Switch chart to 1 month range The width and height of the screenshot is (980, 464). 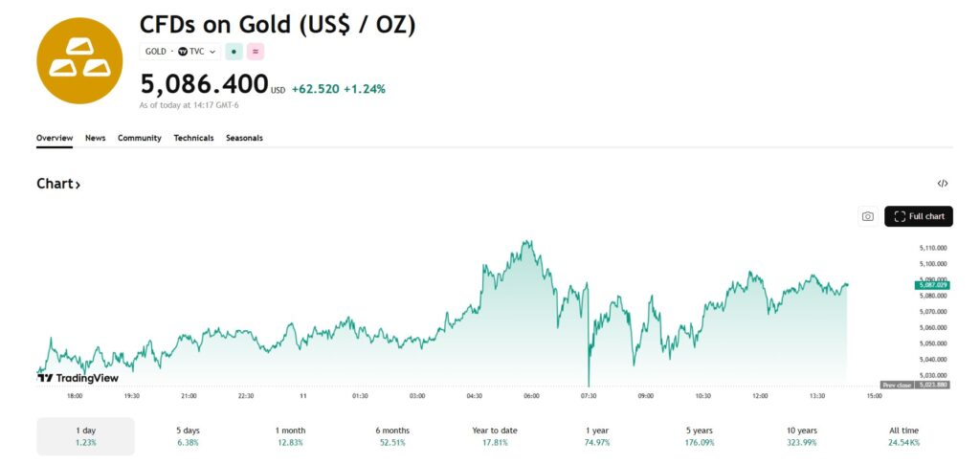point(290,436)
